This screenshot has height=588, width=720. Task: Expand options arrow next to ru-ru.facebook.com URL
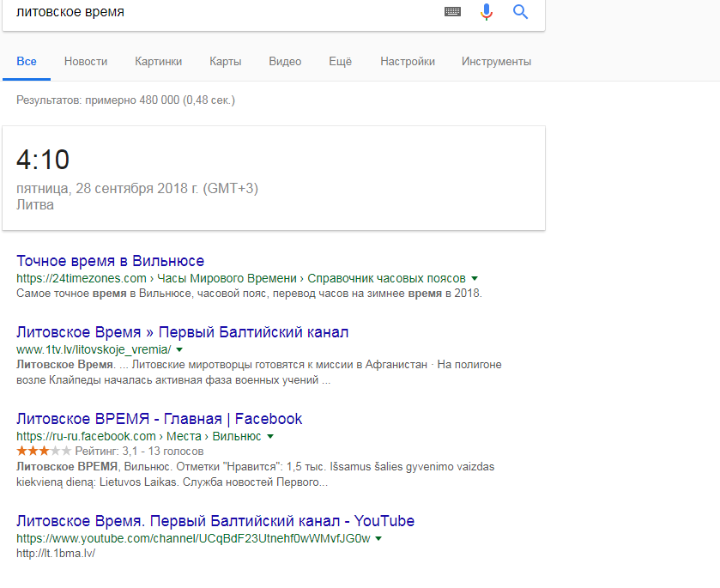click(x=270, y=436)
